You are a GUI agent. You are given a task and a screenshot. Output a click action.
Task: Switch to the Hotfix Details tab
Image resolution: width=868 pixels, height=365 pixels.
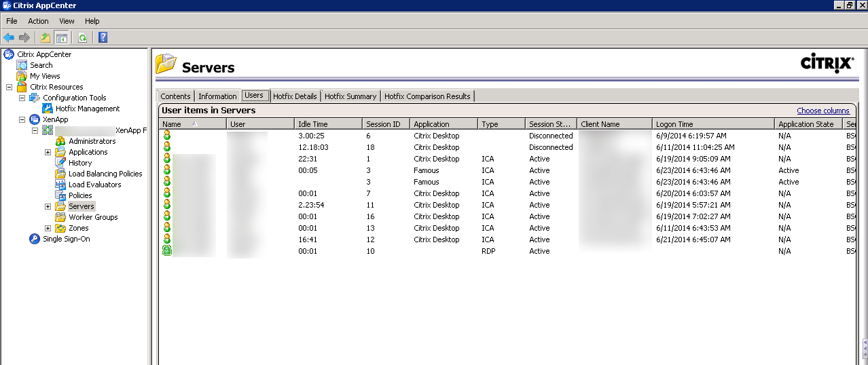point(295,96)
